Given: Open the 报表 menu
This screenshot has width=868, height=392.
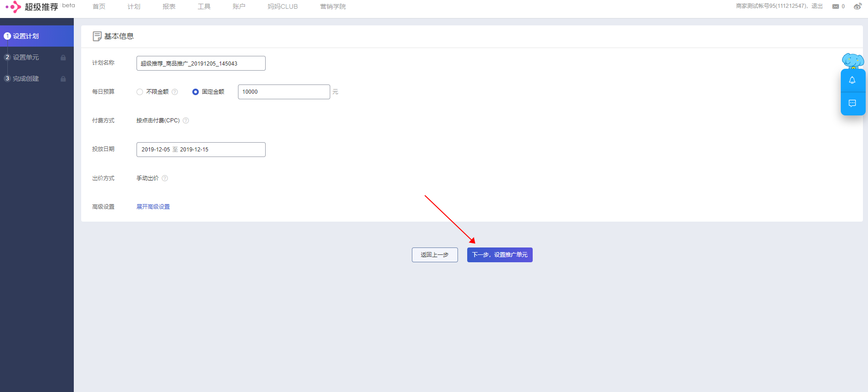Looking at the screenshot, I should coord(169,6).
